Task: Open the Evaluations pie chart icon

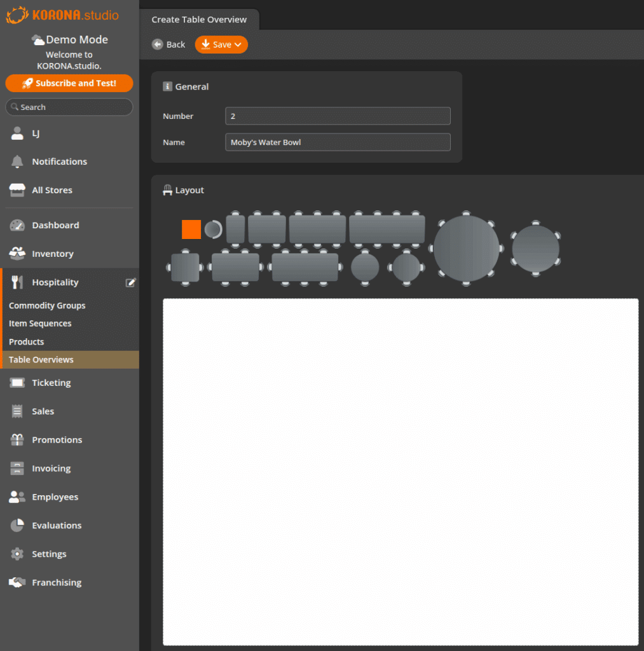Action: (17, 525)
